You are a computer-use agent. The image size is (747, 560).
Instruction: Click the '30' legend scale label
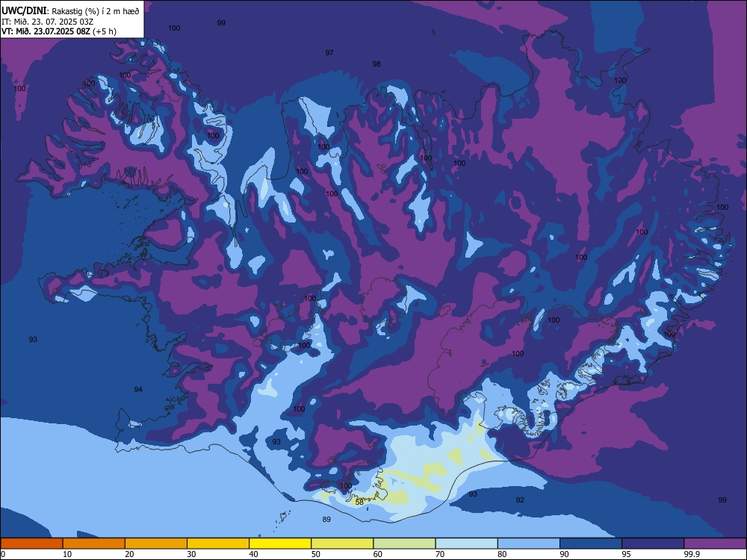click(191, 554)
